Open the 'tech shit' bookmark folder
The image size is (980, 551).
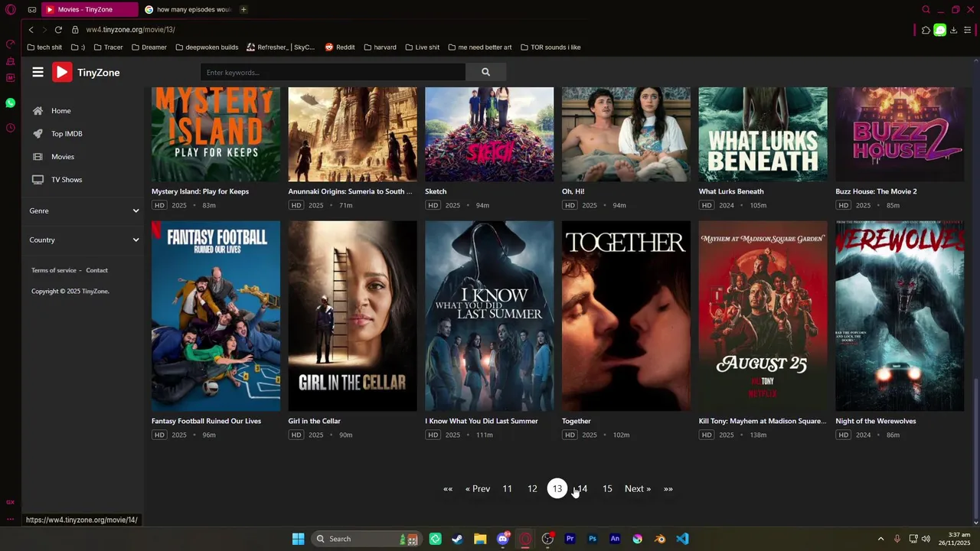click(44, 47)
